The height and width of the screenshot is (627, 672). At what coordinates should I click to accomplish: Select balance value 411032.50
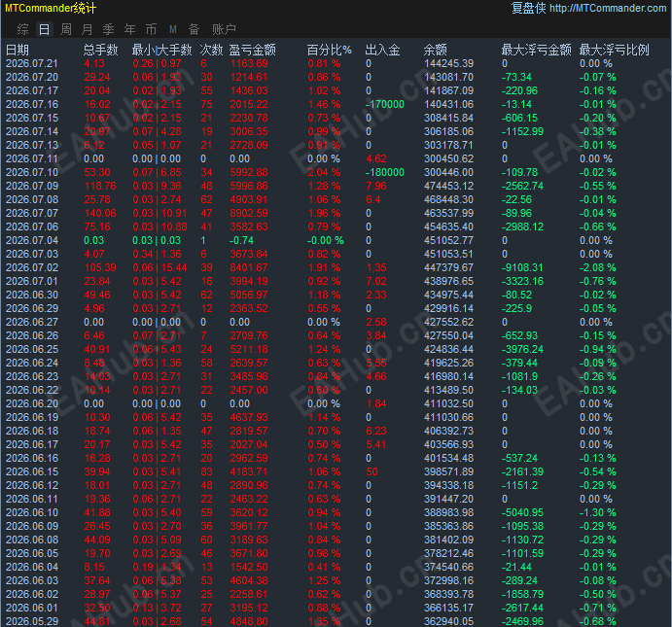pos(448,403)
